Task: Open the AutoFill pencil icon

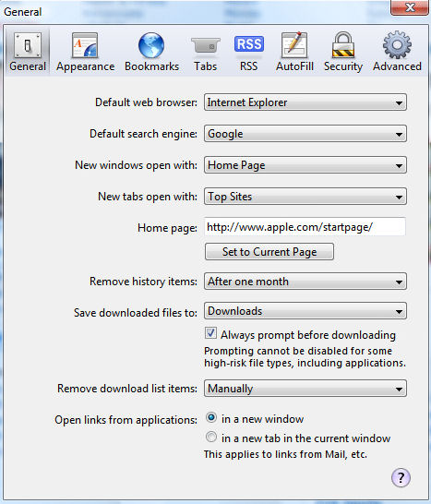Action: 294,45
